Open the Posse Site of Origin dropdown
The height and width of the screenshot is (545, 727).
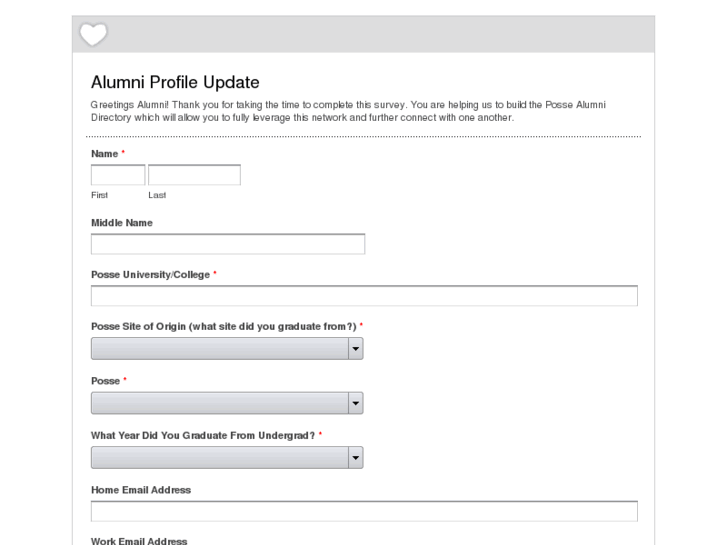pyautogui.click(x=227, y=348)
